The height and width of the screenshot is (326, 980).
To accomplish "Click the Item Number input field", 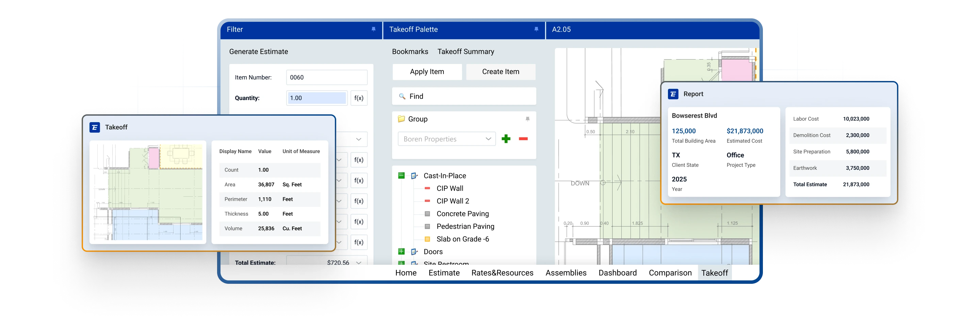I will pos(326,78).
